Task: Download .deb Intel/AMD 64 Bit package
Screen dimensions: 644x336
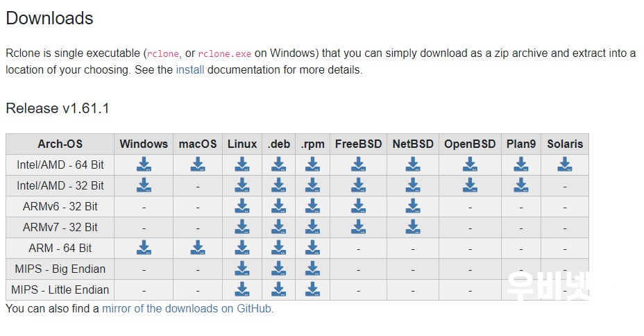Action: 278,165
